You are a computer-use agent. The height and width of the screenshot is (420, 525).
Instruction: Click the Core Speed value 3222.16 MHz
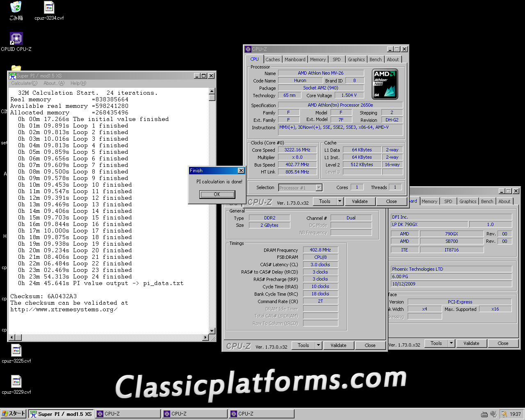coord(297,150)
